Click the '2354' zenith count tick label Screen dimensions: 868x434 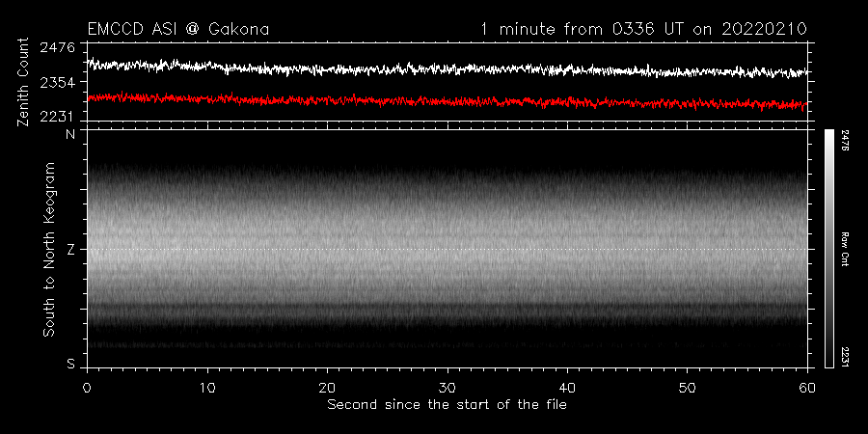(x=57, y=82)
